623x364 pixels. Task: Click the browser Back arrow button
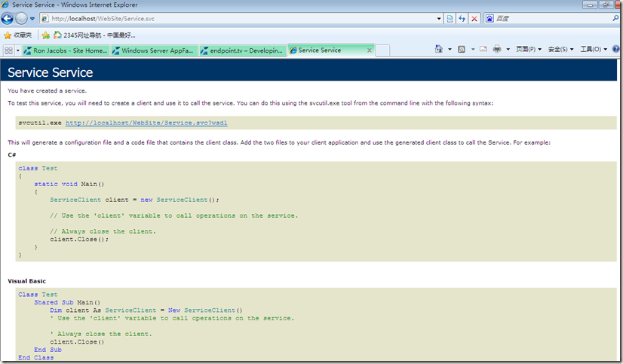[x=8, y=18]
